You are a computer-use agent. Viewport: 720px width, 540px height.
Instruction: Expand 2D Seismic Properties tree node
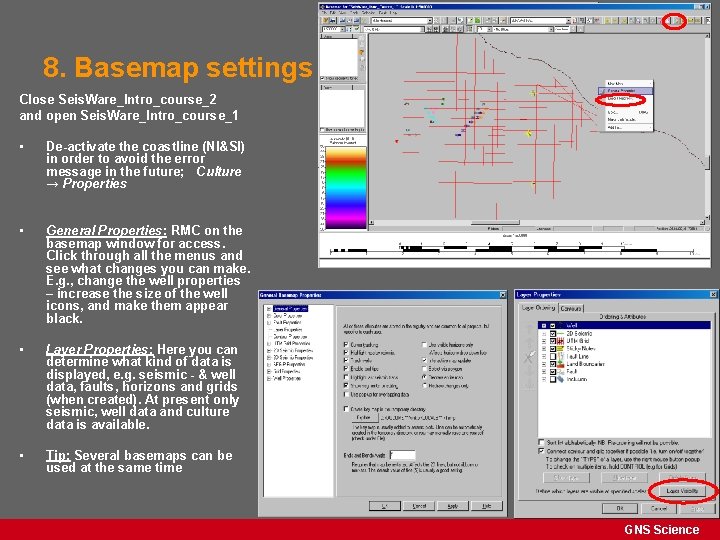(x=269, y=350)
